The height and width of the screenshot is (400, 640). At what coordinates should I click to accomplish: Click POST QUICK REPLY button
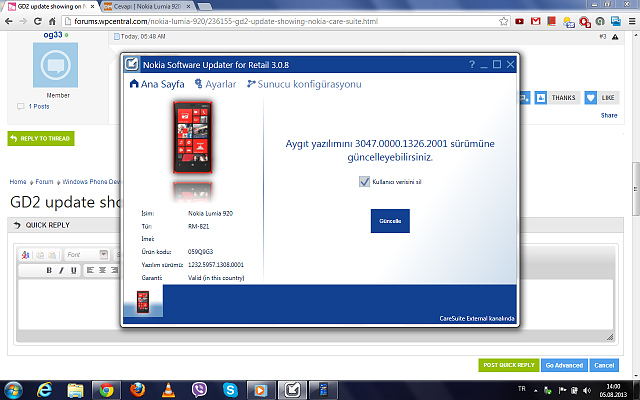(509, 365)
